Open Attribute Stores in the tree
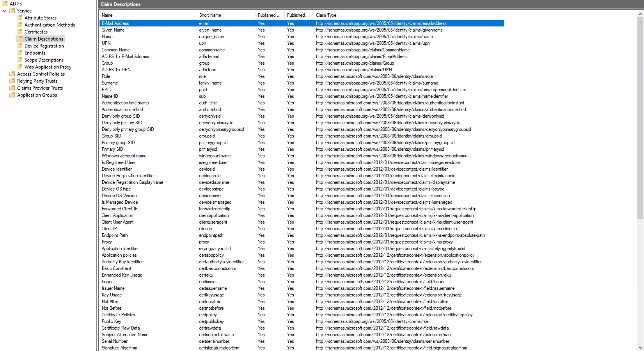 [x=41, y=18]
